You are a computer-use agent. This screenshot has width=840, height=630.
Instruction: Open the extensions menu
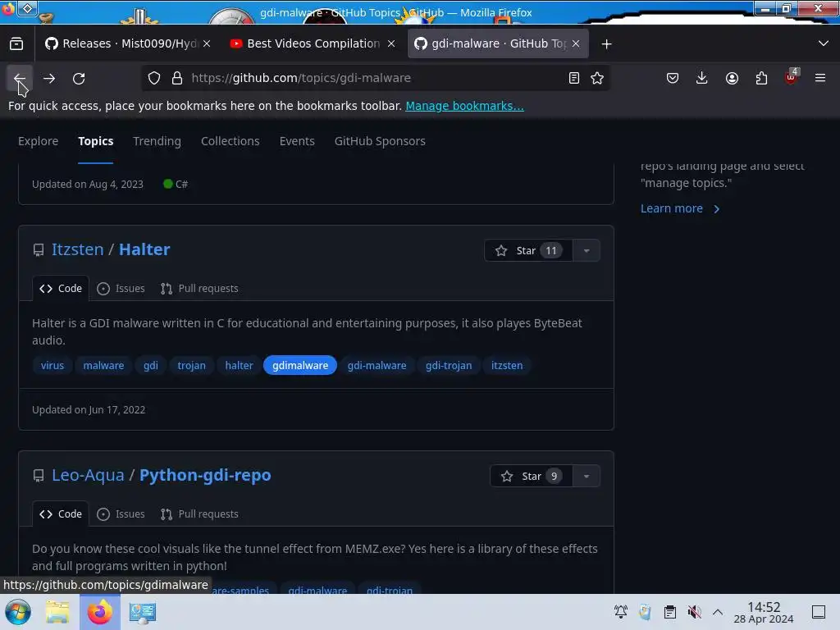761,78
